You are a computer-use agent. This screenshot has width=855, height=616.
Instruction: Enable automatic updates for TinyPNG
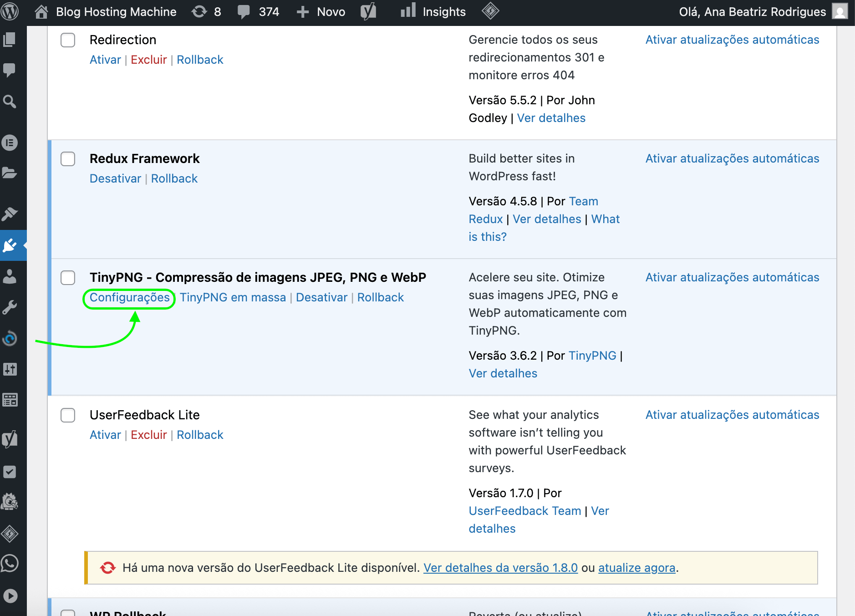732,277
